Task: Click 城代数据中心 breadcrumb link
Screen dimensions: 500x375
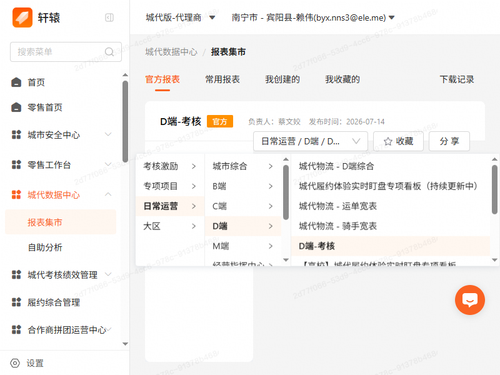Action: 171,52
